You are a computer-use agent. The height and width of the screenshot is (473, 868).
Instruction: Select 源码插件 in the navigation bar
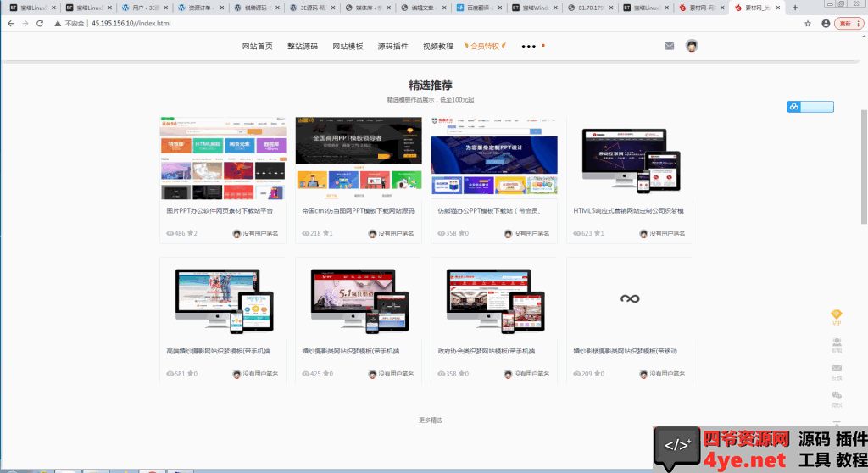(392, 47)
